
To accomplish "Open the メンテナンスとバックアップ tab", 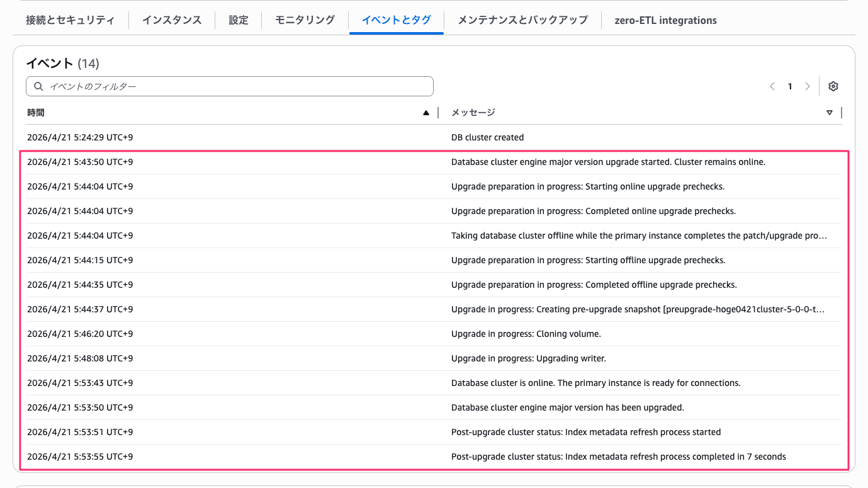I will tap(521, 20).
